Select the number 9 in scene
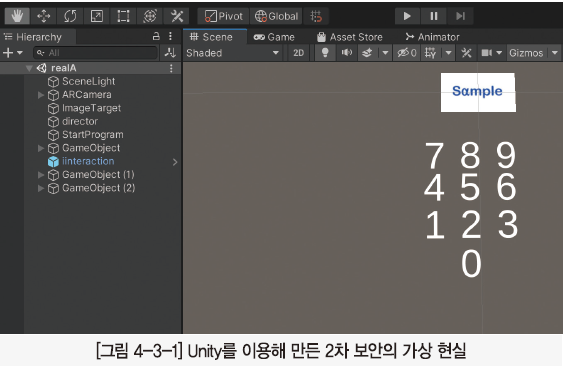The height and width of the screenshot is (368, 566). [506, 155]
